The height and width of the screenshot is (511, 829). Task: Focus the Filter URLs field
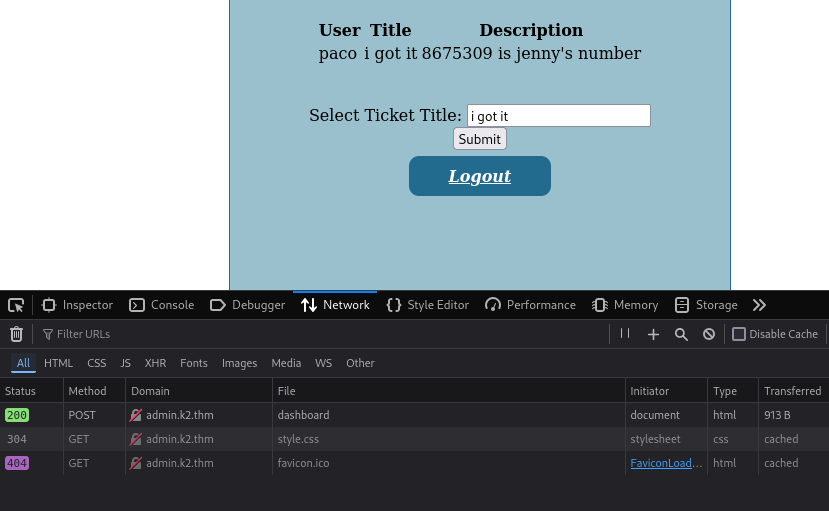click(x=323, y=334)
